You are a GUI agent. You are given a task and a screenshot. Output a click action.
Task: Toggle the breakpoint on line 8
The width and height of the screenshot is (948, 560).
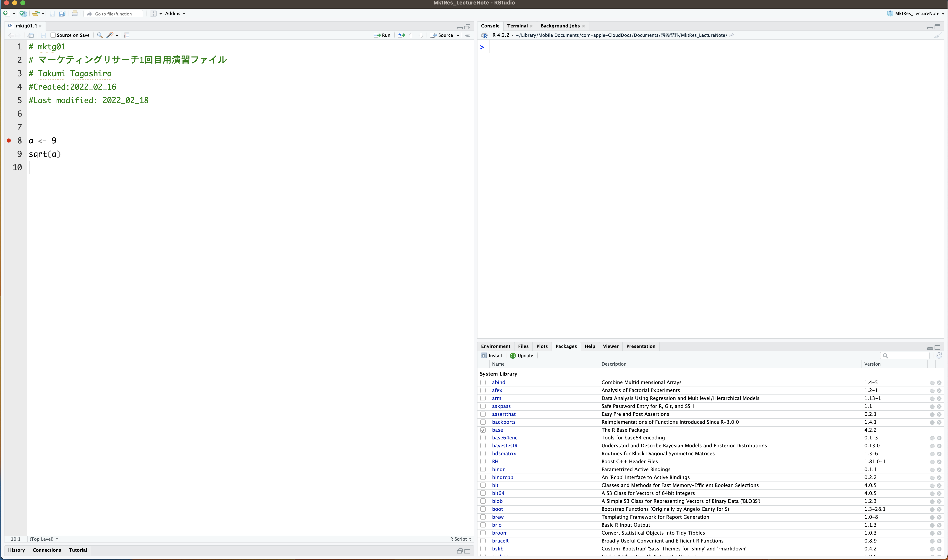(x=9, y=140)
